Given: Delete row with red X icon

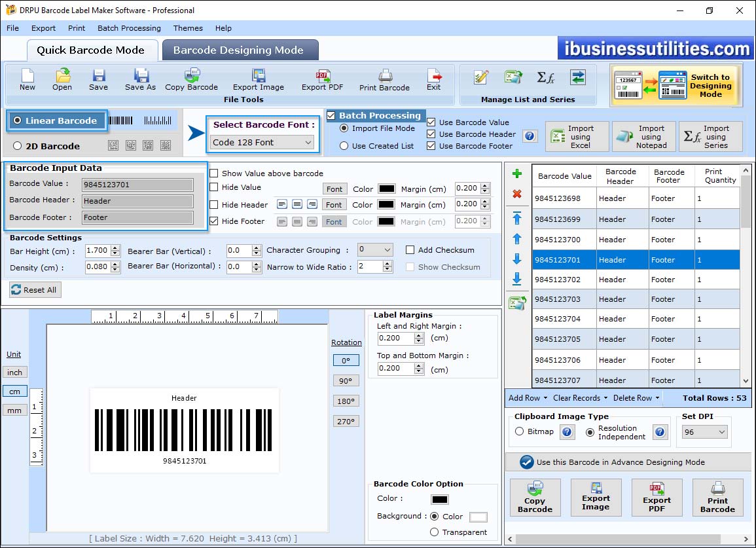Looking at the screenshot, I should [x=517, y=194].
